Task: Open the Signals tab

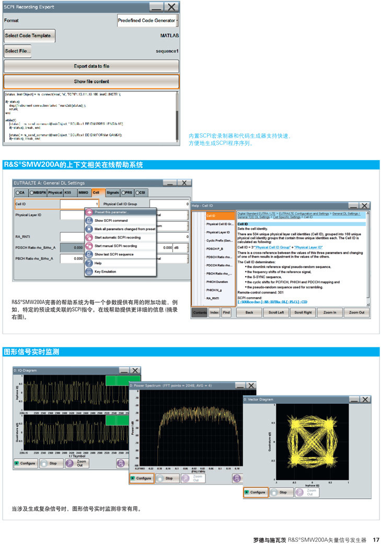Action: pos(112,192)
